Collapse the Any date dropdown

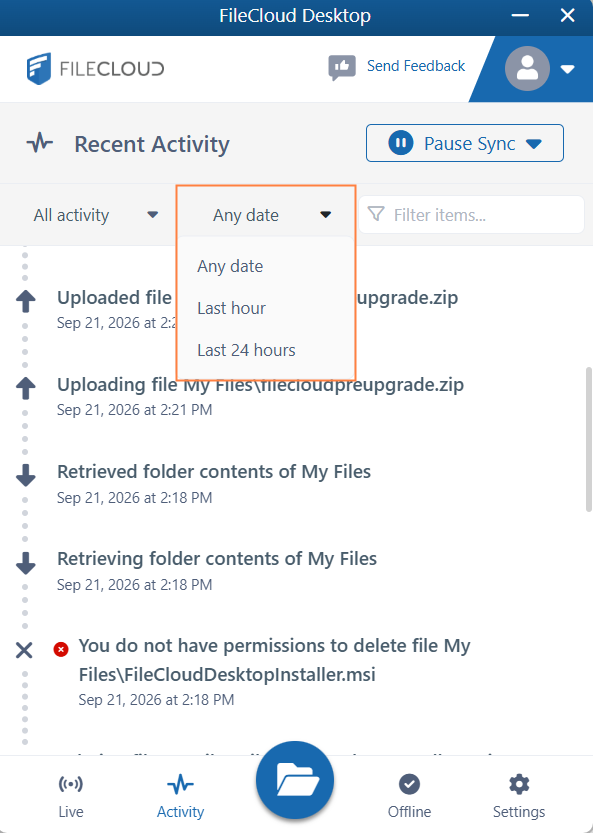pos(266,215)
